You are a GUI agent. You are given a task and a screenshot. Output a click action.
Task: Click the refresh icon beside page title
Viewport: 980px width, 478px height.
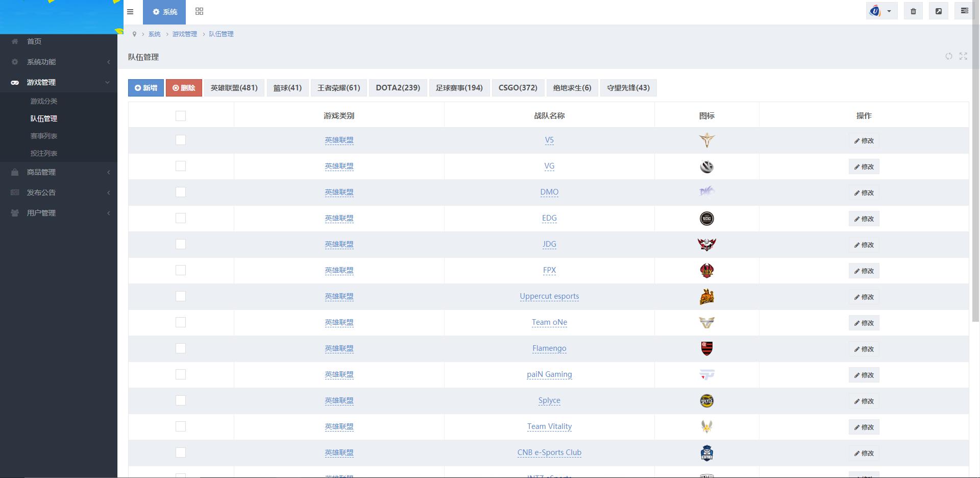point(948,56)
